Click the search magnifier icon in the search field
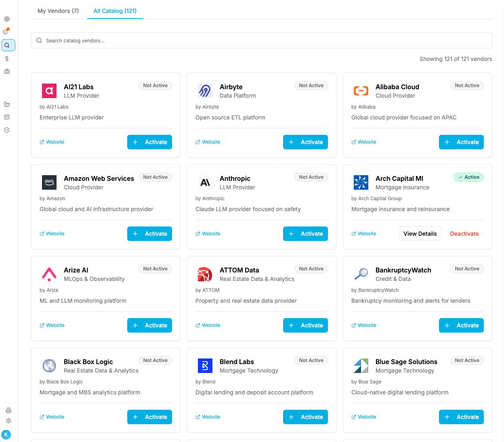Screen dimensions: 504x442 [39, 40]
